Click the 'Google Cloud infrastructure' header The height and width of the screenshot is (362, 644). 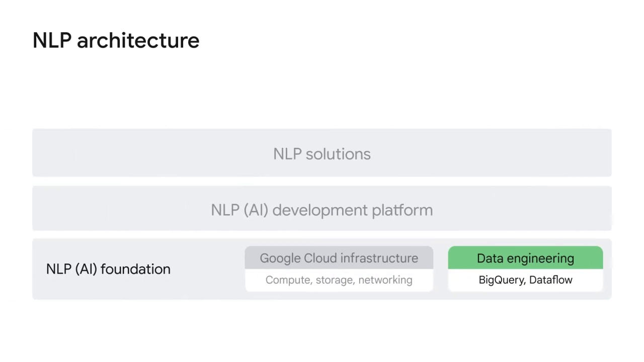click(x=339, y=258)
